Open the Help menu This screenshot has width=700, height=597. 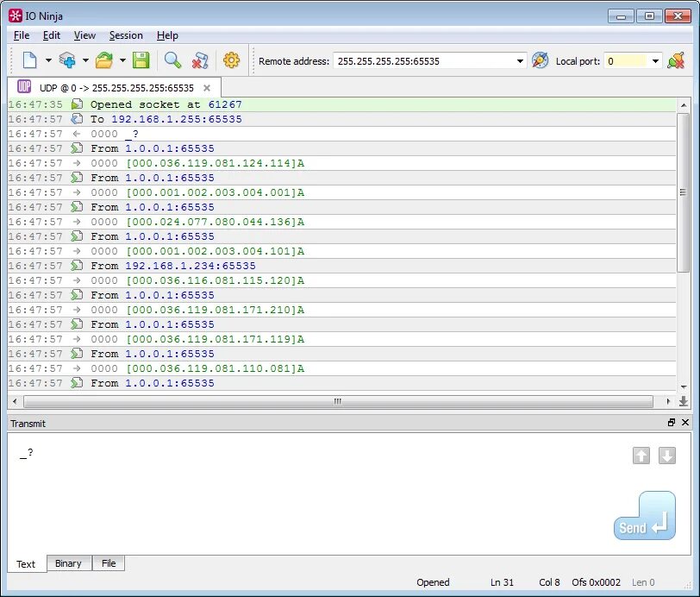(x=167, y=35)
